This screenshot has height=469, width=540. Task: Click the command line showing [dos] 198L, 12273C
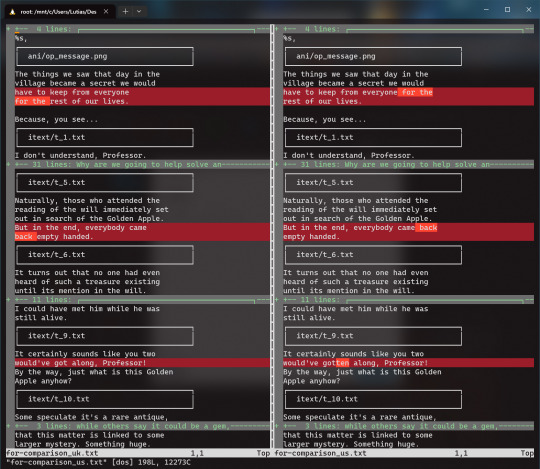tap(98, 462)
